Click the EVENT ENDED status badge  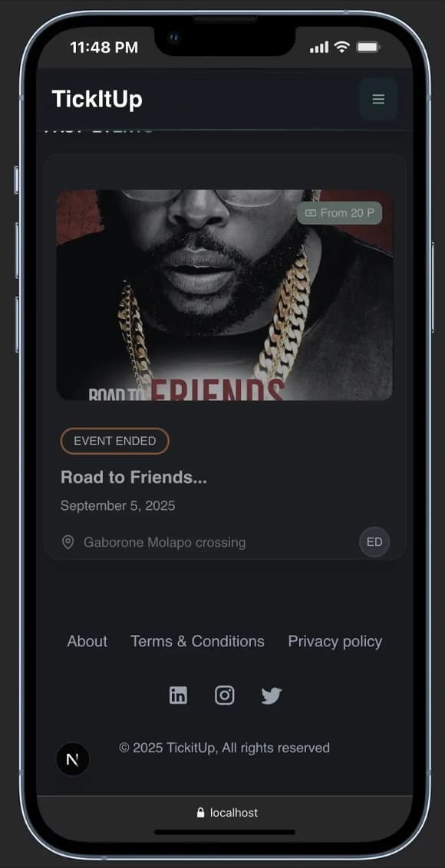115,441
